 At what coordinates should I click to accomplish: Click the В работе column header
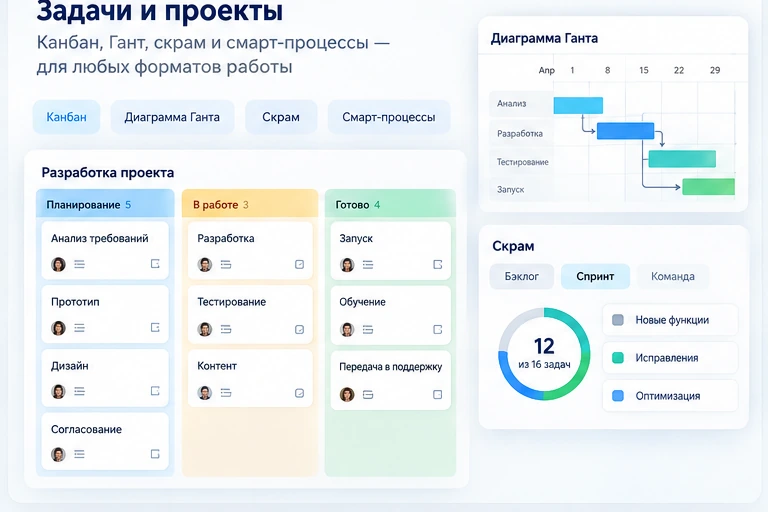coord(250,204)
